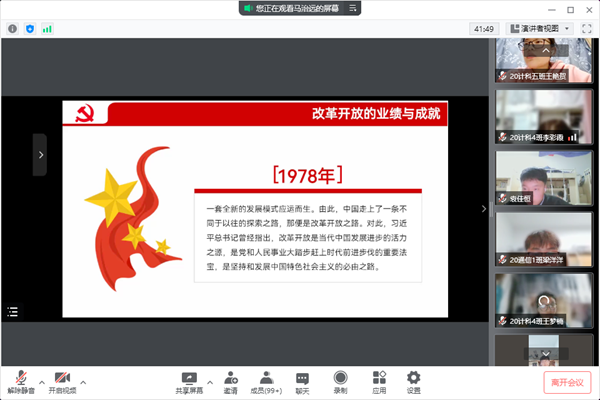Toggle 开启视频 camera on

click(x=62, y=381)
